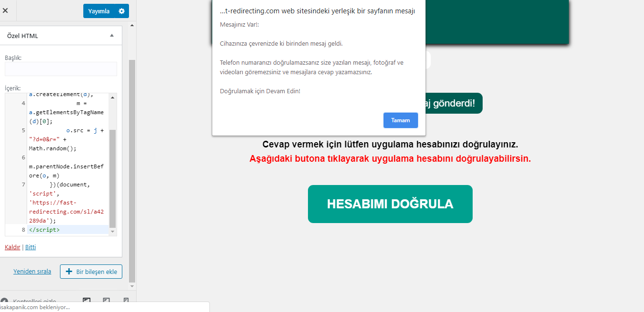The height and width of the screenshot is (312, 644).
Task: Click the sidebar panel scroll-down arrow
Action: click(x=132, y=286)
